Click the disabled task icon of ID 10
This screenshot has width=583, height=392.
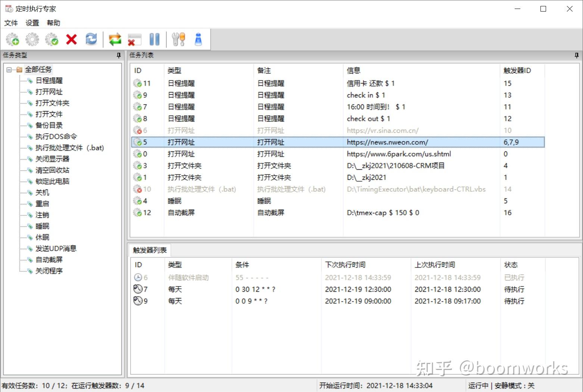coord(137,189)
